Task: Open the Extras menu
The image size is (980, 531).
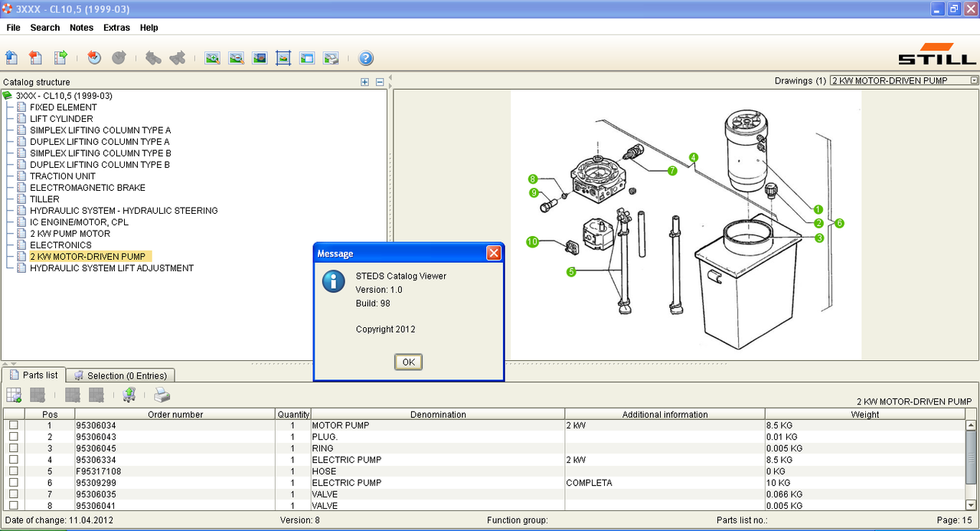Action: tap(116, 28)
